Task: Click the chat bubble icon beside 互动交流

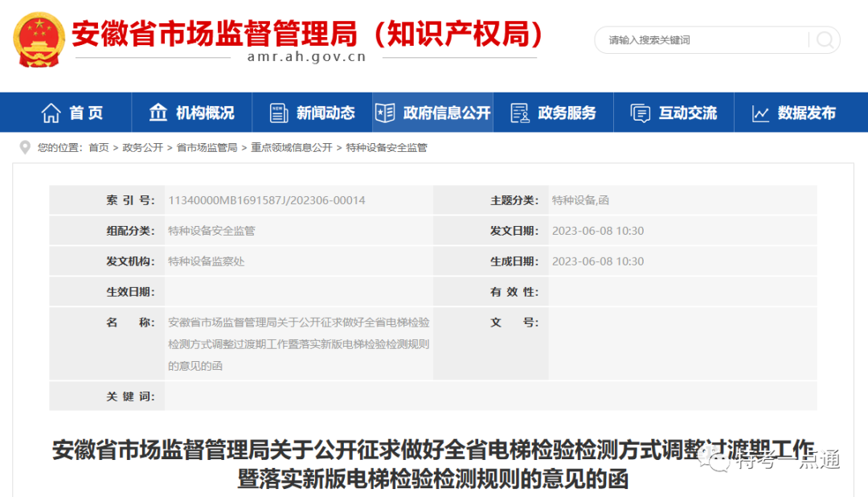Action: pos(641,113)
